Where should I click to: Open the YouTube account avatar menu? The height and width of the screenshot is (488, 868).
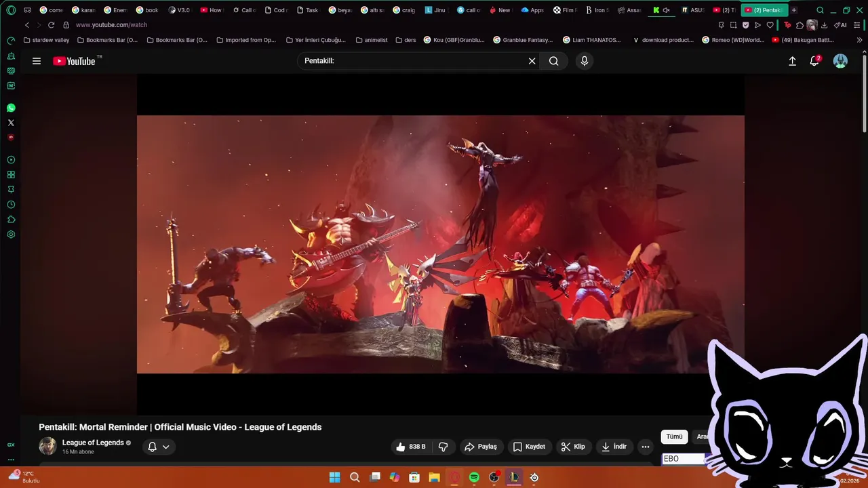(840, 61)
